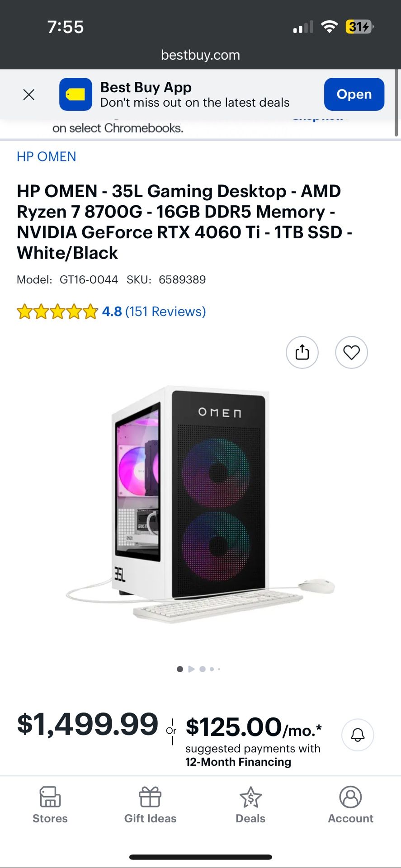Screen dimensions: 401x868
Task: Open the HP OMEN brand link
Action: [47, 156]
